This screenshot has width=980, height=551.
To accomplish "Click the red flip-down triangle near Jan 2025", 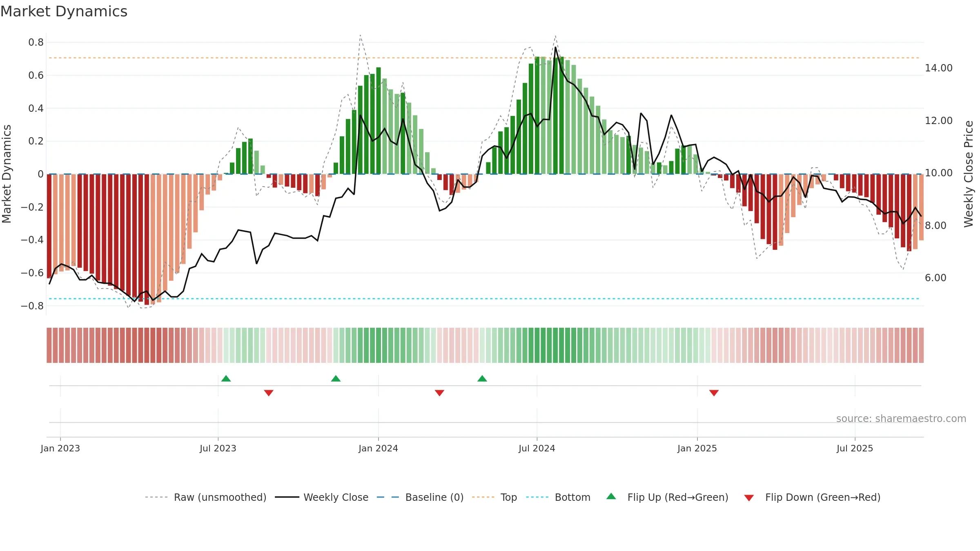I will pyautogui.click(x=714, y=393).
